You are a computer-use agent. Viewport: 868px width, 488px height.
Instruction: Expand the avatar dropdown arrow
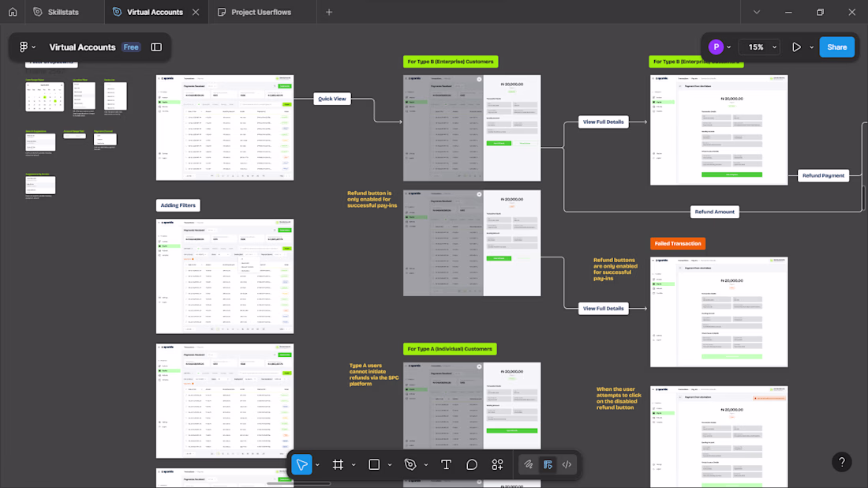click(728, 47)
